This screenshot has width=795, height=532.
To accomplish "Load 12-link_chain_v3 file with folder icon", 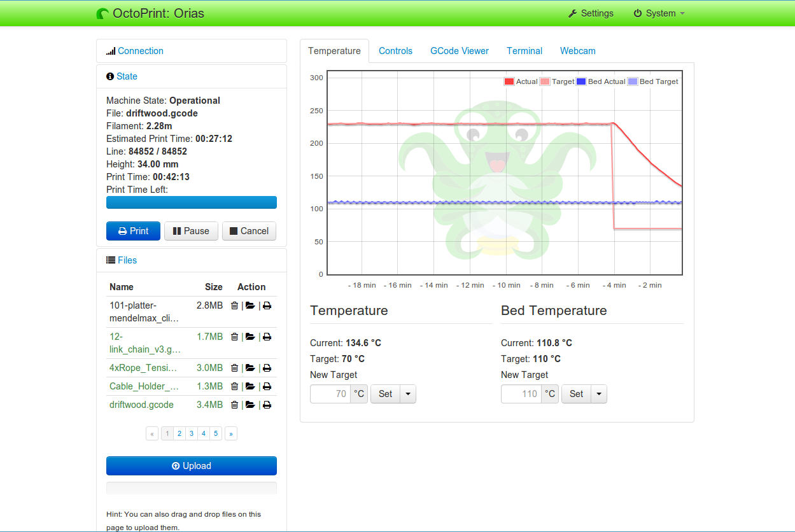I will pos(250,337).
